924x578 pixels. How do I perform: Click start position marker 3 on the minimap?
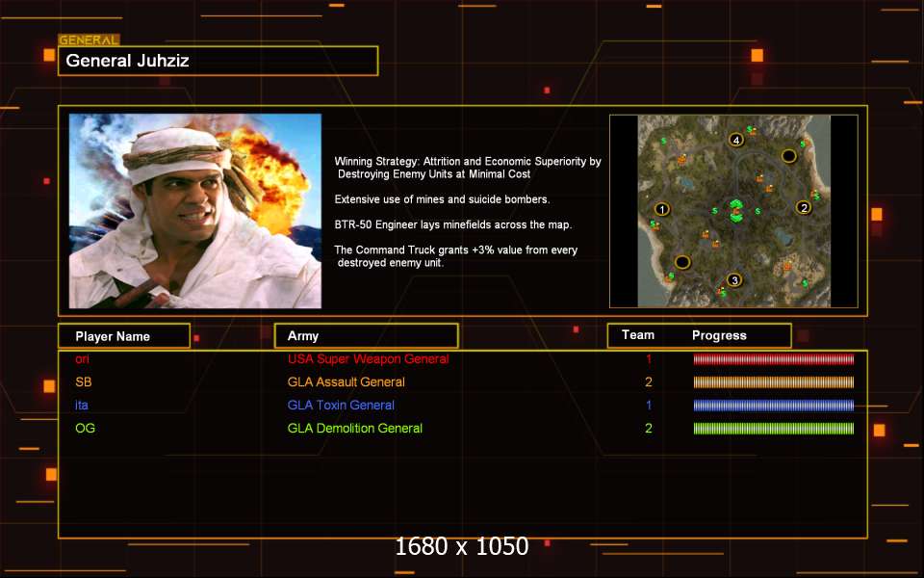733,279
